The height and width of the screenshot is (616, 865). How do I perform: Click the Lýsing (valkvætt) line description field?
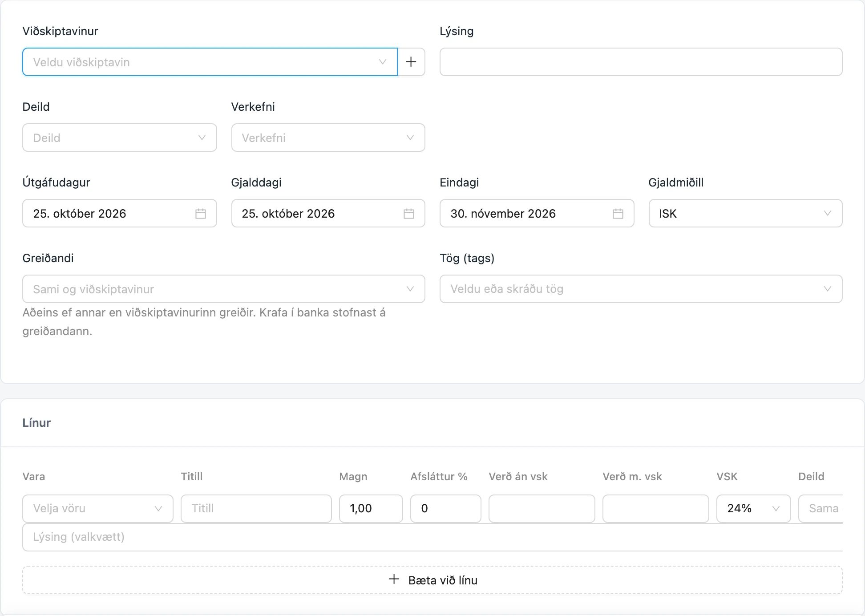[x=432, y=537]
